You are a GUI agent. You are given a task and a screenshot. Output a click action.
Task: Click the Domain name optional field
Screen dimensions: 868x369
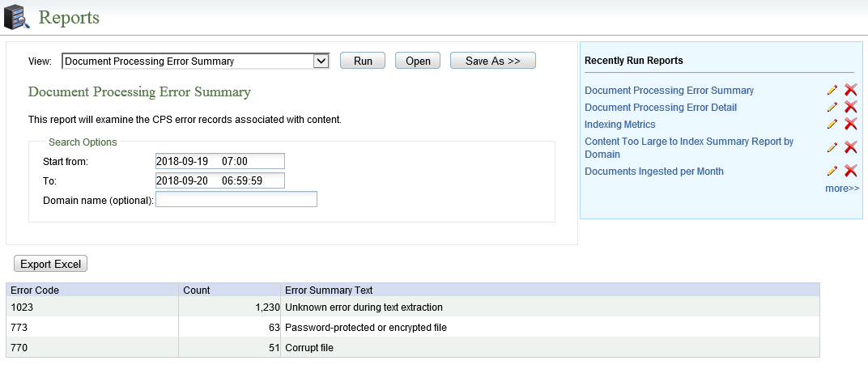[x=236, y=200]
